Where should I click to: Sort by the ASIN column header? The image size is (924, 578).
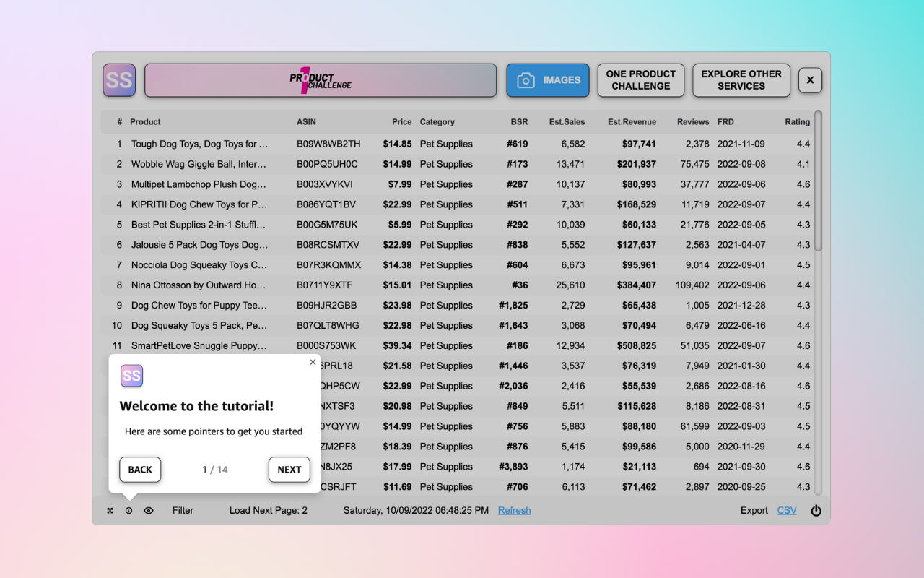click(x=306, y=122)
